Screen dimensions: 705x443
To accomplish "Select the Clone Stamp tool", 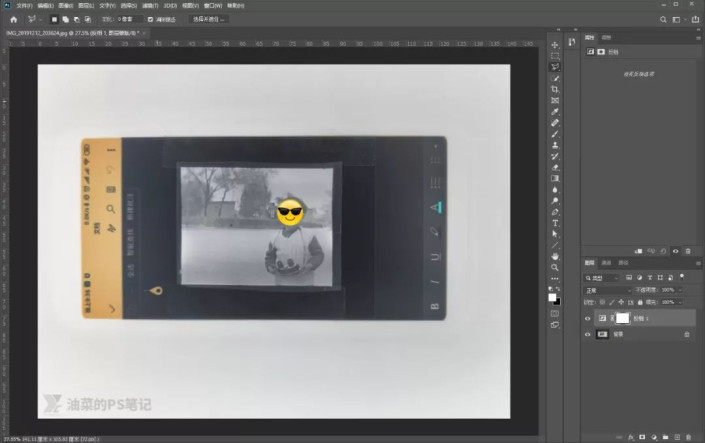I will tap(555, 145).
